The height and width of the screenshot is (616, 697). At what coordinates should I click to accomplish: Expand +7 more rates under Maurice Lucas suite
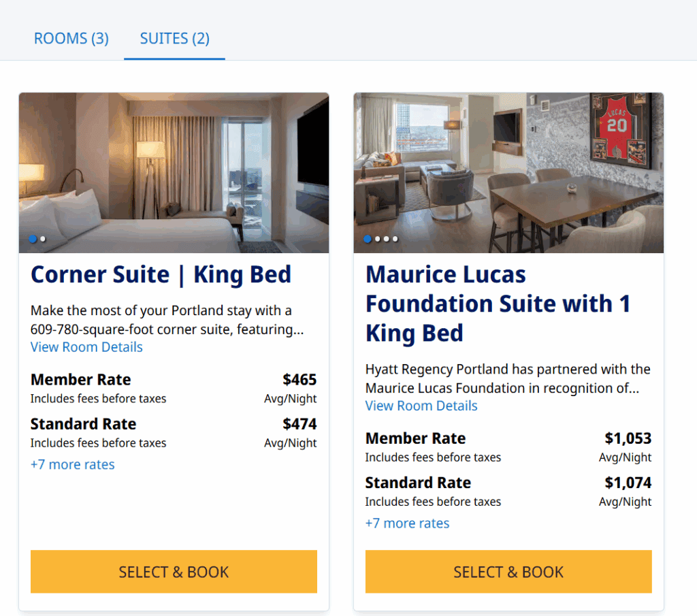407,523
